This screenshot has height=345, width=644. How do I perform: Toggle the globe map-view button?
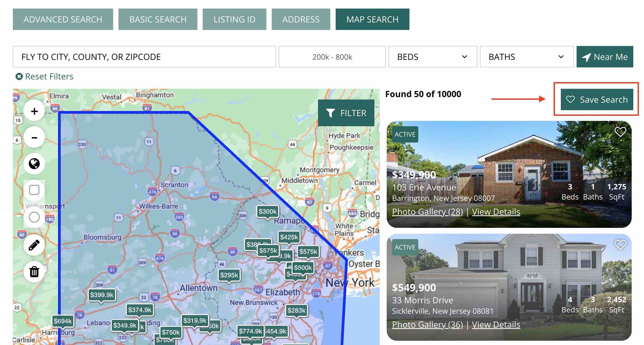[x=34, y=164]
